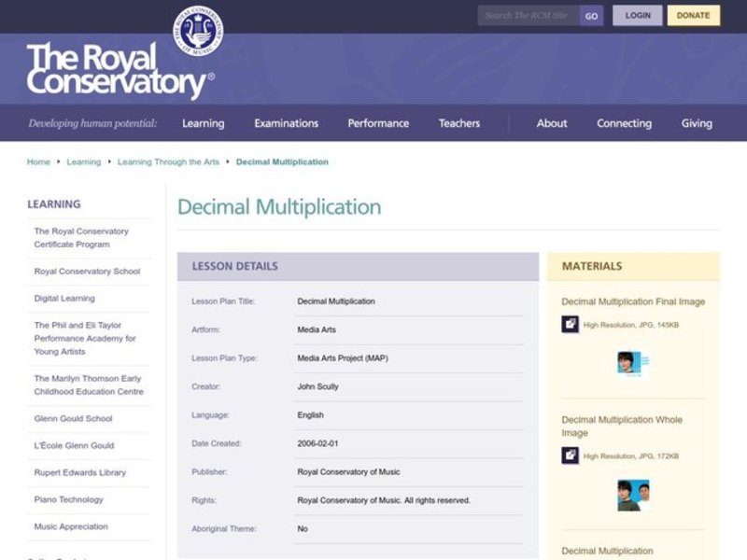Select the Performance navigation tab
This screenshot has width=747, height=560.
point(378,123)
